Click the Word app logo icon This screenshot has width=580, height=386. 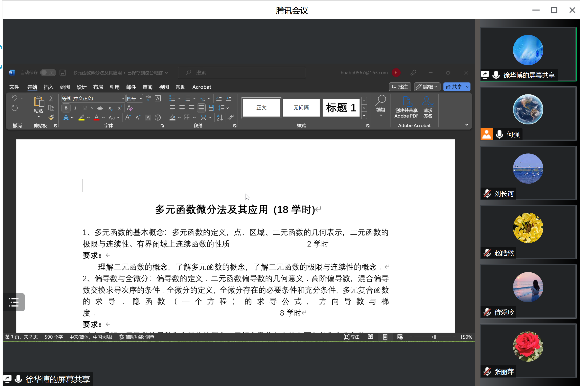click(x=12, y=73)
